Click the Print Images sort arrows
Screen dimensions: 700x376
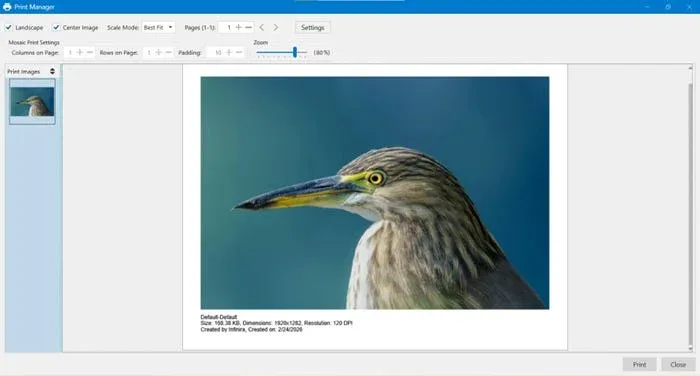52,71
